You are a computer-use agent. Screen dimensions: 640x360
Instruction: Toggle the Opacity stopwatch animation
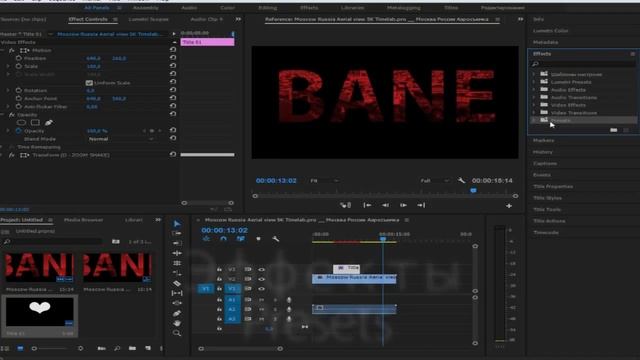tap(19, 131)
